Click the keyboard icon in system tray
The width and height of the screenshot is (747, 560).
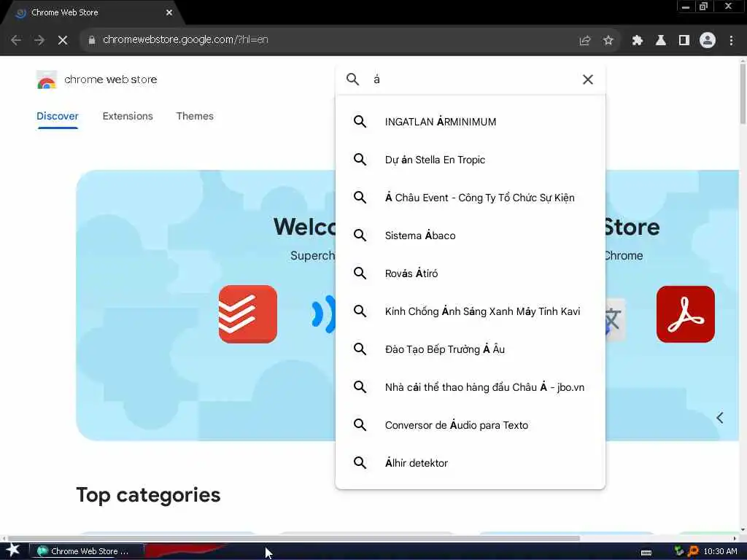pos(646,552)
